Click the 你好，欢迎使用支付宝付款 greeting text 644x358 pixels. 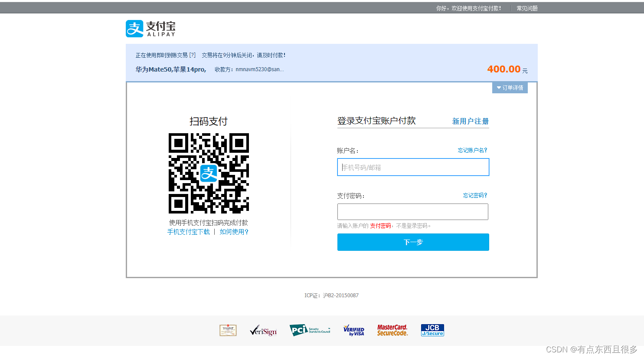point(468,8)
